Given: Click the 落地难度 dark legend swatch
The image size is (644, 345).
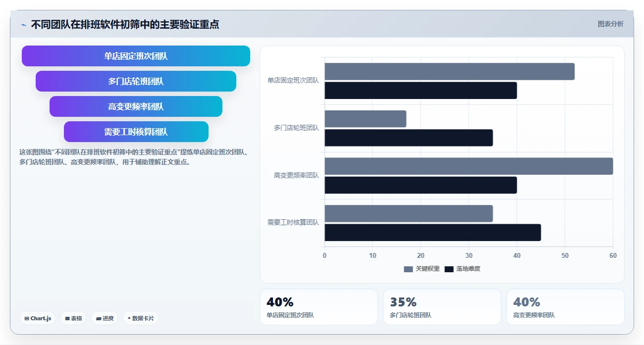Looking at the screenshot, I should pyautogui.click(x=449, y=269).
